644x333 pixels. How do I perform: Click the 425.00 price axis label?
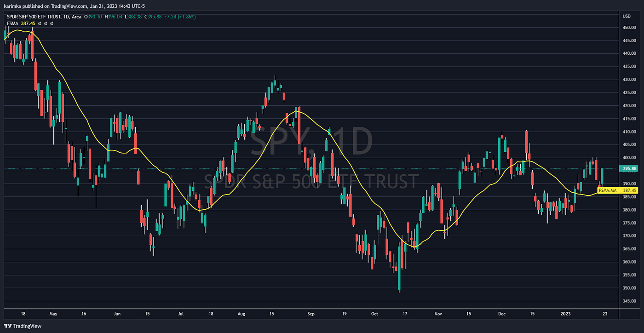[x=628, y=93]
